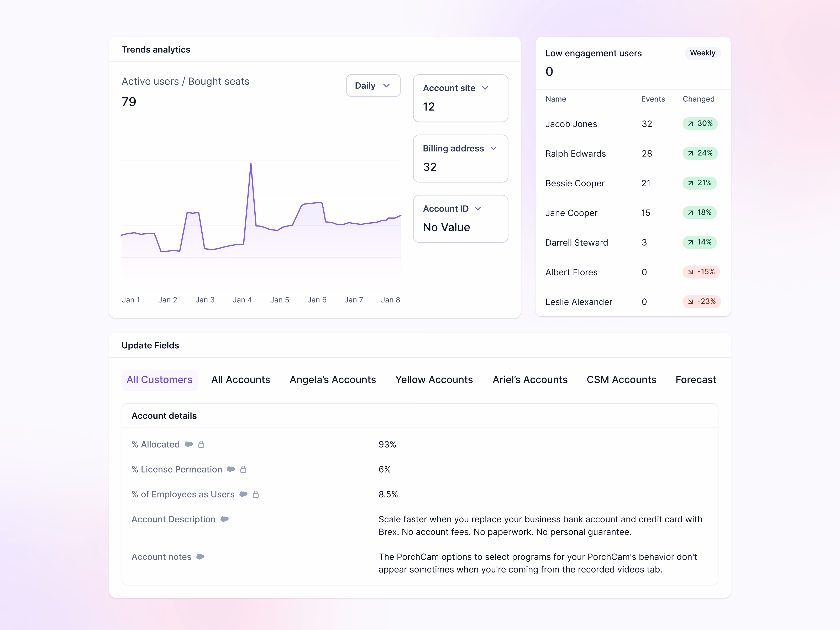Click the 8.5% employees value
Viewport: 840px width, 630px height.
tap(388, 495)
